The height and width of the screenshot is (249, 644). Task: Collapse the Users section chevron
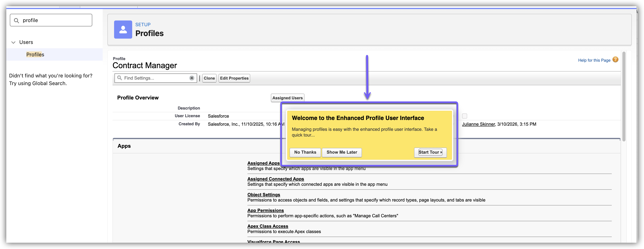[14, 42]
